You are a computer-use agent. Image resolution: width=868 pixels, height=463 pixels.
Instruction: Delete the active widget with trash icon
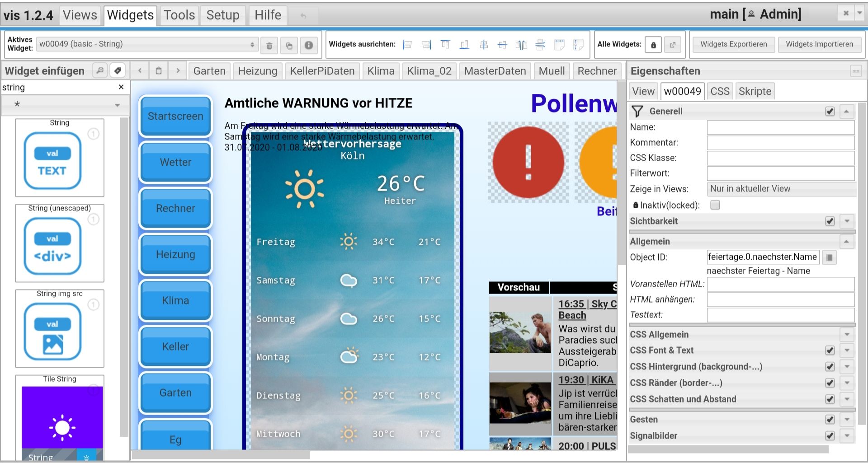tap(269, 45)
